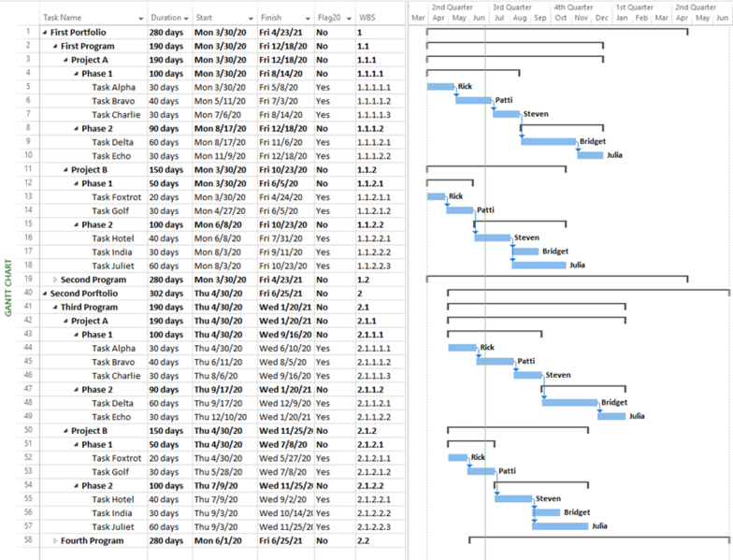Collapse Phase 2 in row 8

click(77, 129)
